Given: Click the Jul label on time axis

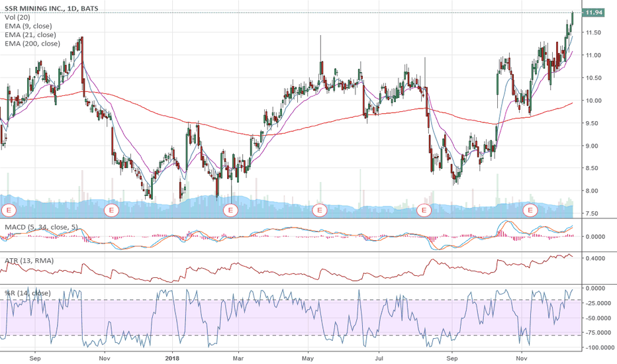Looking at the screenshot, I should click(379, 359).
